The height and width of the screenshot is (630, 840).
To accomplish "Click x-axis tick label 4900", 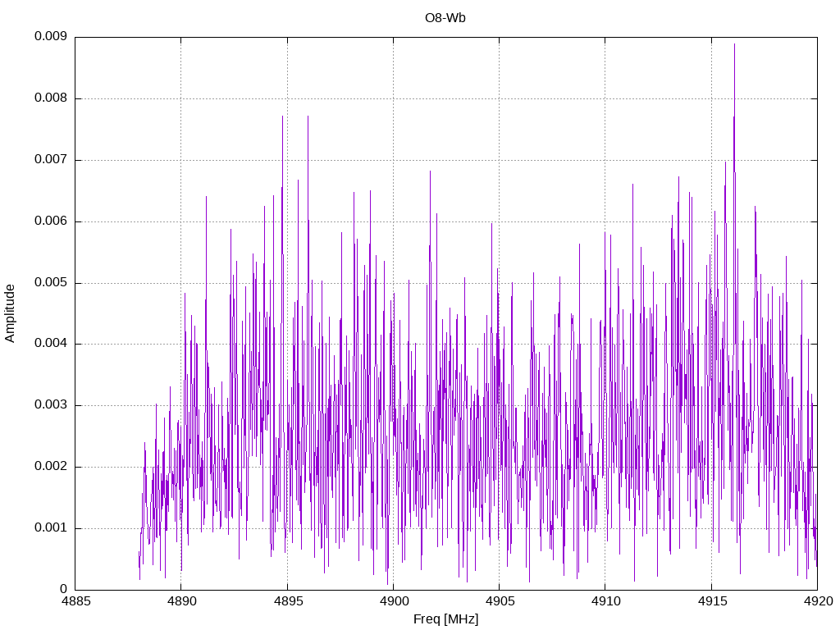I will coord(394,601).
